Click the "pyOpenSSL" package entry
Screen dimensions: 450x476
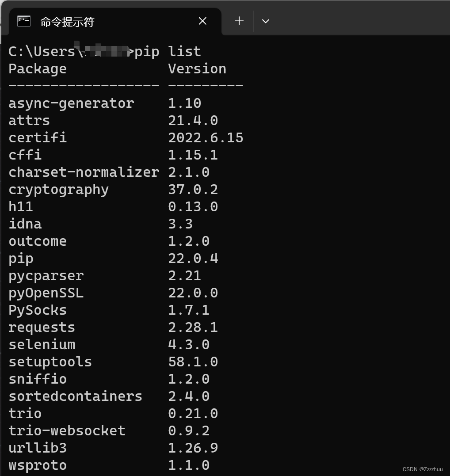[x=46, y=293]
